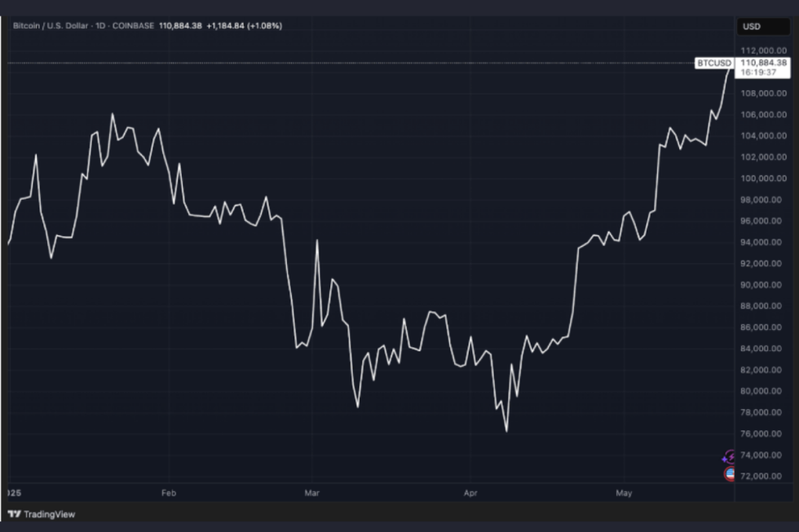The width and height of the screenshot is (799, 532).
Task: Open the TradingView logo link
Action: click(42, 514)
